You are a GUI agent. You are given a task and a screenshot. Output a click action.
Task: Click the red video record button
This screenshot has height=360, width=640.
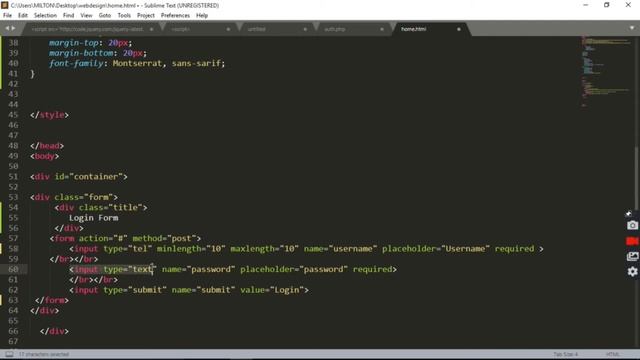pyautogui.click(x=632, y=241)
